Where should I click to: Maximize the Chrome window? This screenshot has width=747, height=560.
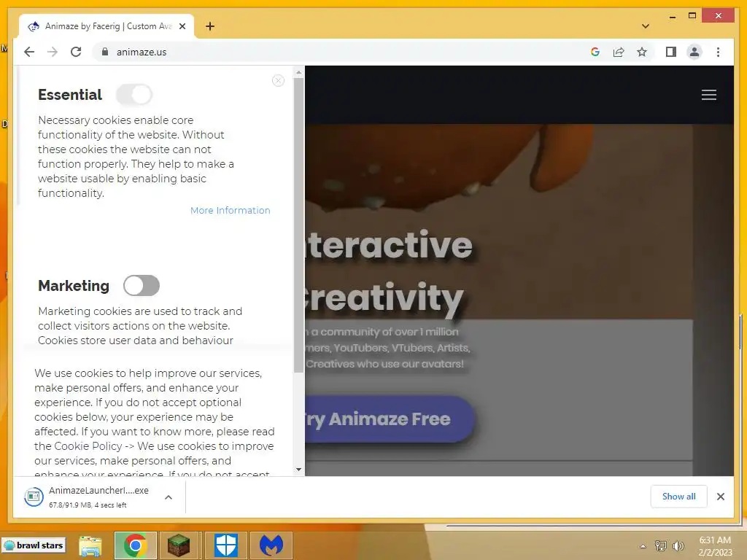[692, 16]
